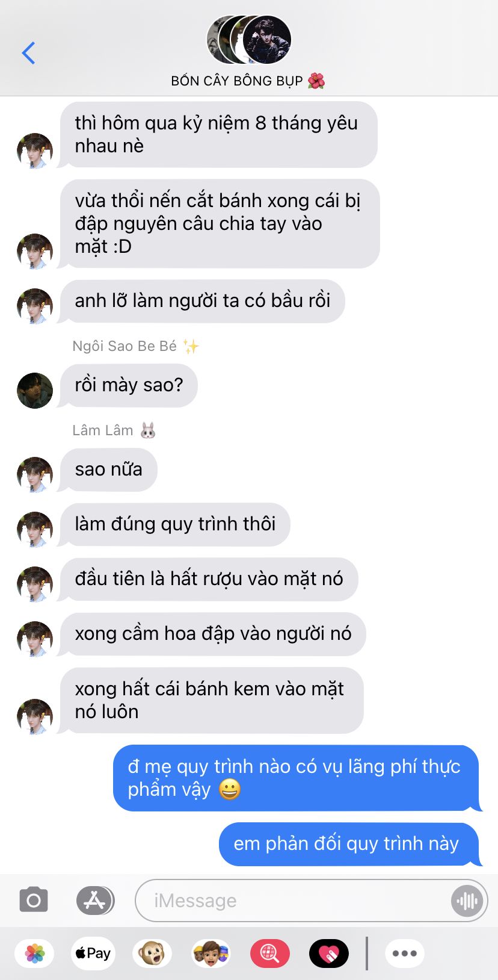The image size is (498, 980).
Task: Go back using the blue chevron
Action: point(28,53)
